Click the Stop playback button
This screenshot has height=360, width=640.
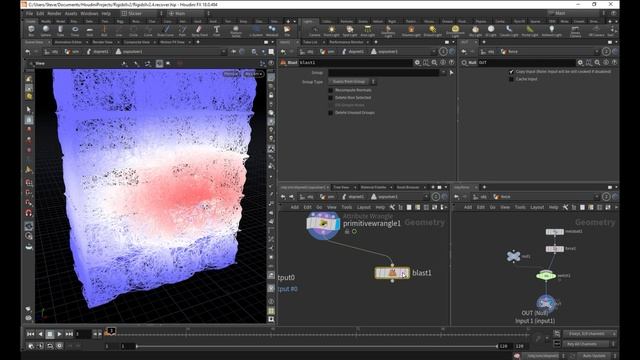click(x=50, y=334)
